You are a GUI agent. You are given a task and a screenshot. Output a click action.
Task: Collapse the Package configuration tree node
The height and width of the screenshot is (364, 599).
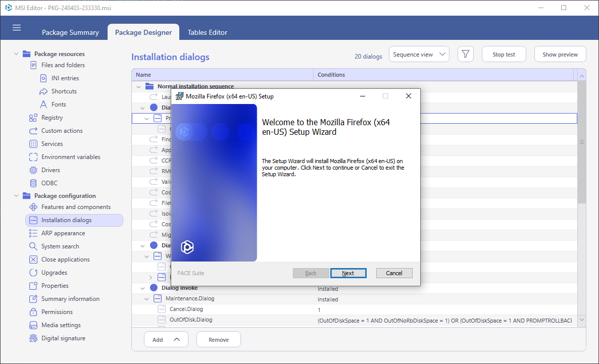click(x=16, y=195)
